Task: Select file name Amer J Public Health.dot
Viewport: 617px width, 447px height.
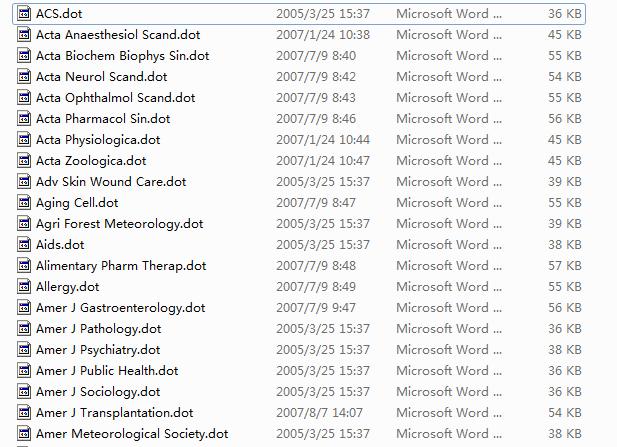Action: coord(107,371)
